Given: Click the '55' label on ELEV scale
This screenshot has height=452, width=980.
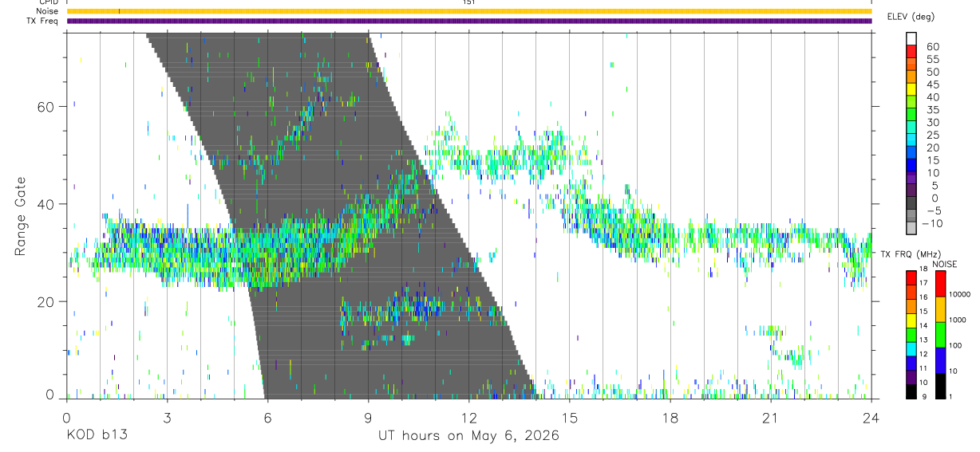Looking at the screenshot, I should coord(932,60).
